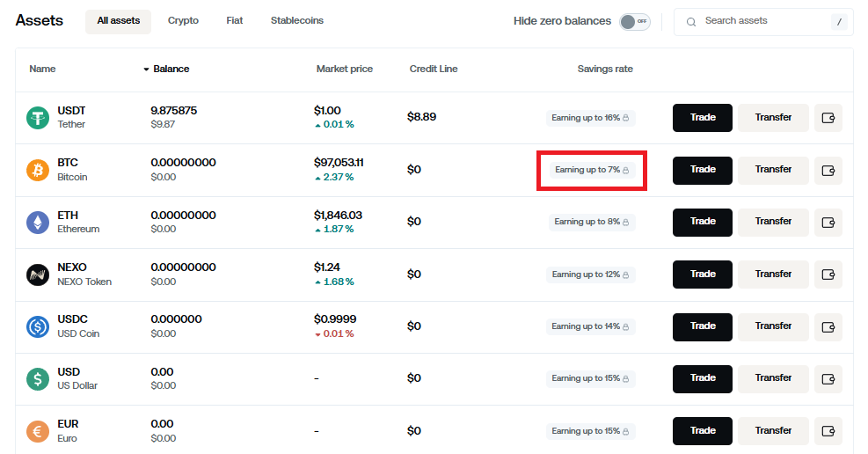868x454 pixels.
Task: Click the Earning up to 7% badge
Action: tap(592, 170)
